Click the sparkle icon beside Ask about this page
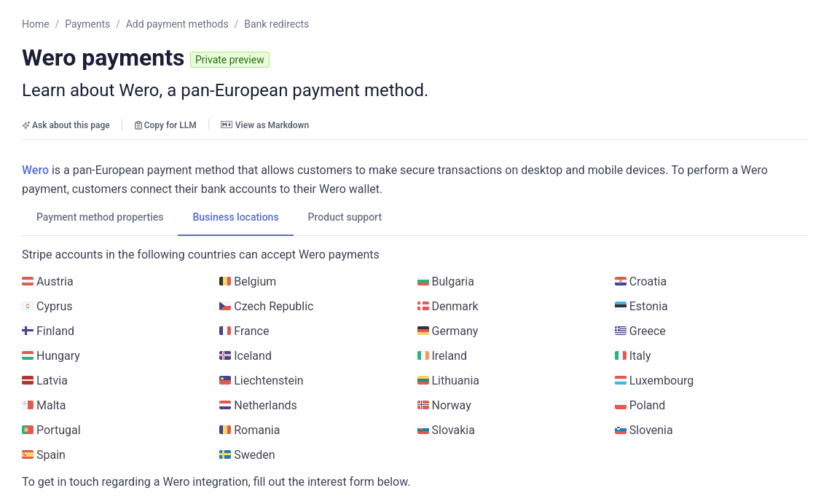Image resolution: width=813 pixels, height=504 pixels. [26, 125]
